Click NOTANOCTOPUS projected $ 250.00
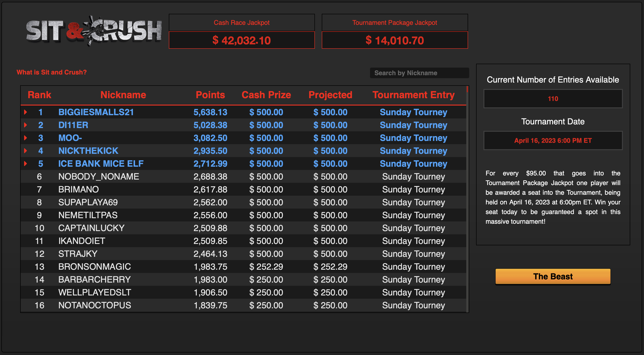The image size is (644, 355). coord(330,305)
